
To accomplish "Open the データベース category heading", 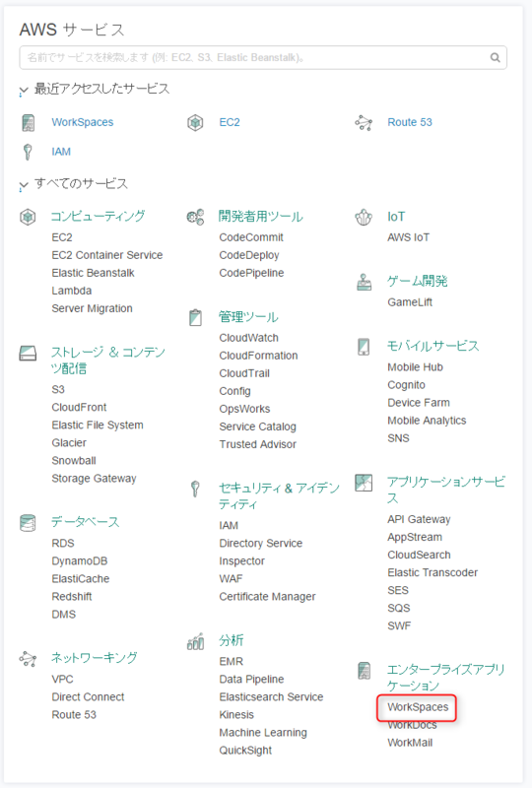I will (x=86, y=522).
